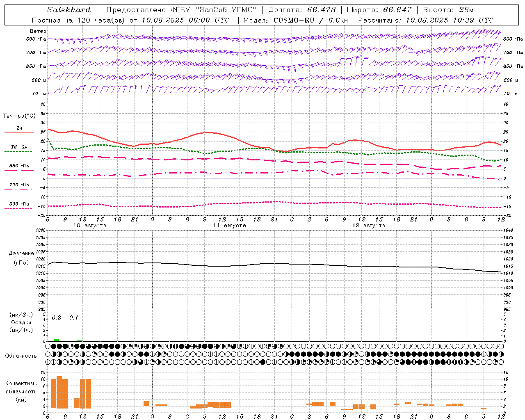Viewport: 525px width, 420px height.
Task: Select the latitude value "Широта: 66.647"
Action: click(379, 10)
